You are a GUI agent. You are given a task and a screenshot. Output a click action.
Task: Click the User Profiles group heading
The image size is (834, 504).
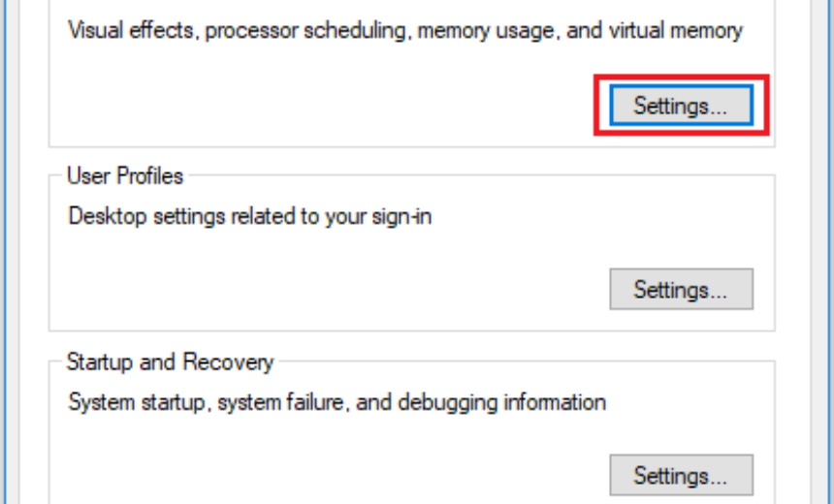click(124, 176)
